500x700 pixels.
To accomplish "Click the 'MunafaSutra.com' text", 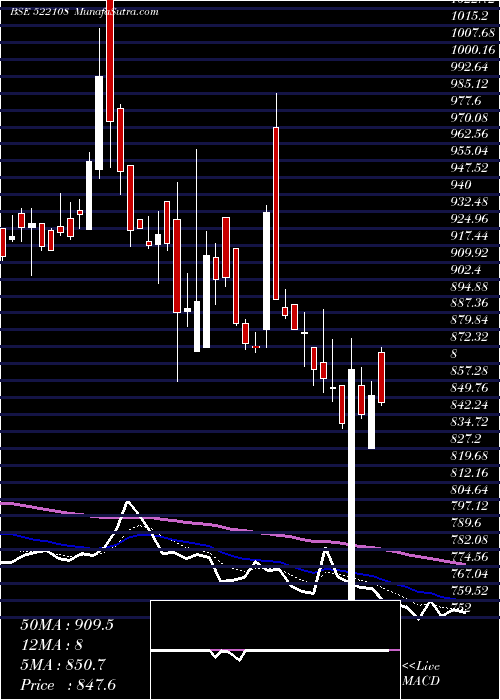I will [116, 12].
